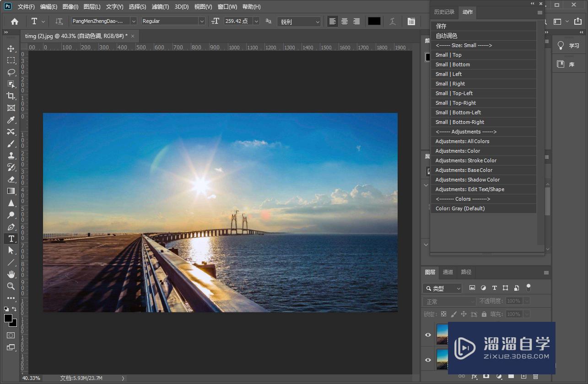
Task: Center align text in options bar
Action: point(345,21)
